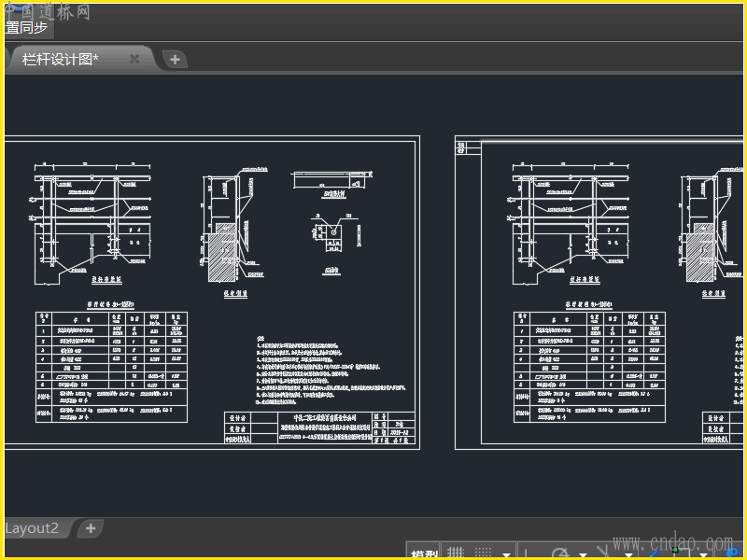Add a new layout next to Layout2
The height and width of the screenshot is (560, 747).
91,528
